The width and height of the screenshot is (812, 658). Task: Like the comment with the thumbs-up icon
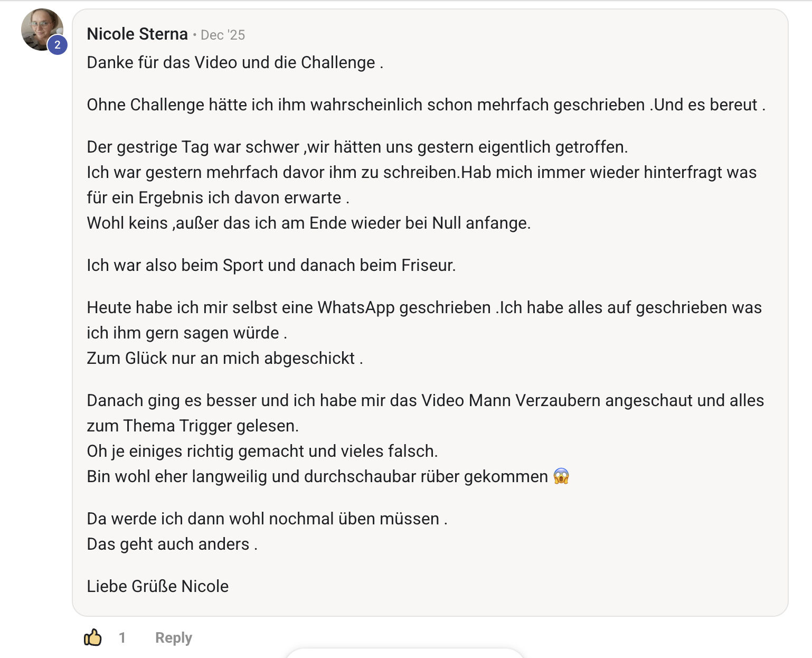click(x=93, y=637)
